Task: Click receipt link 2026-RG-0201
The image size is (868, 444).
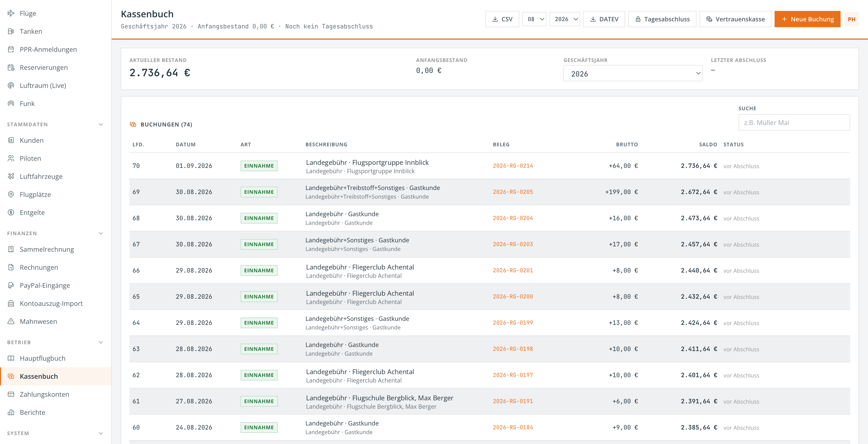Action: pyautogui.click(x=513, y=270)
